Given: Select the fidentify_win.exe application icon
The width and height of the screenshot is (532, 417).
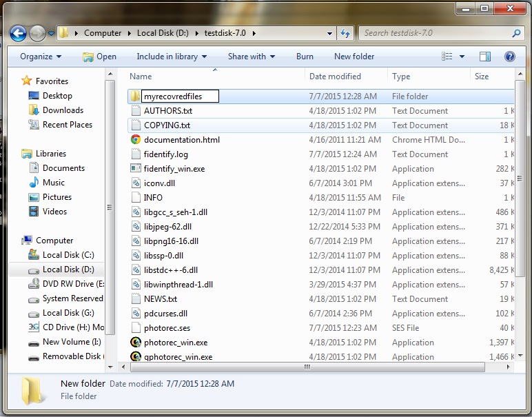Looking at the screenshot, I should coord(136,168).
